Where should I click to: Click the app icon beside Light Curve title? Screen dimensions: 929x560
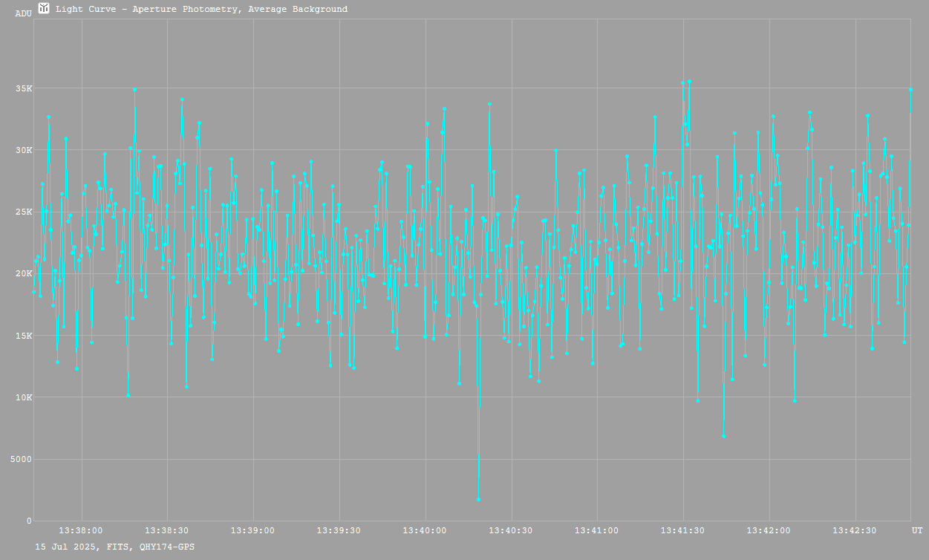coord(44,8)
